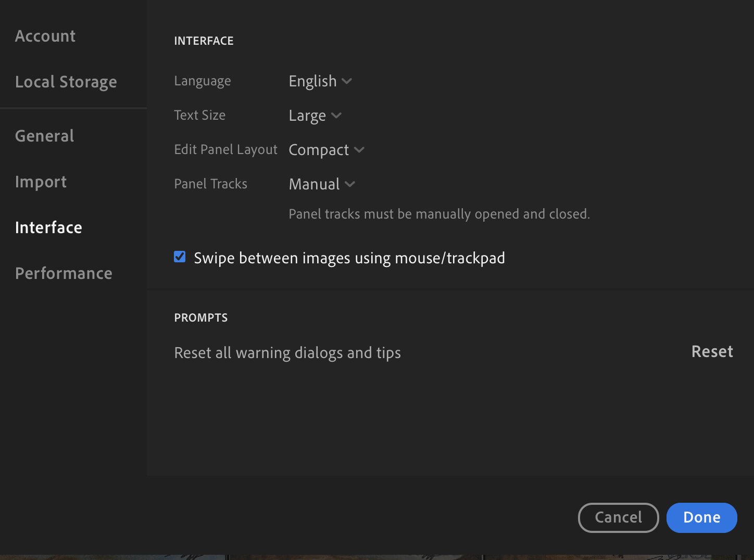Reset all warning dialogs and tips
Viewport: 754px width, 560px height.
[712, 351]
